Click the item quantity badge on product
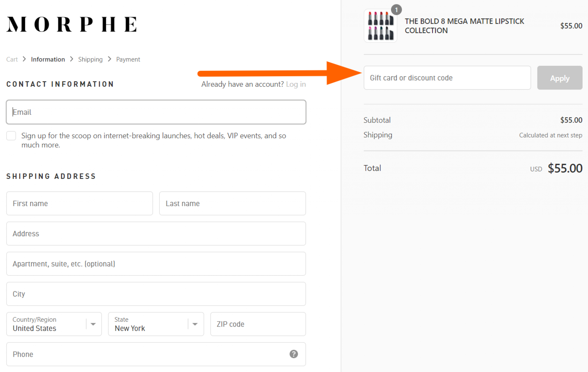The image size is (588, 372). coord(396,10)
